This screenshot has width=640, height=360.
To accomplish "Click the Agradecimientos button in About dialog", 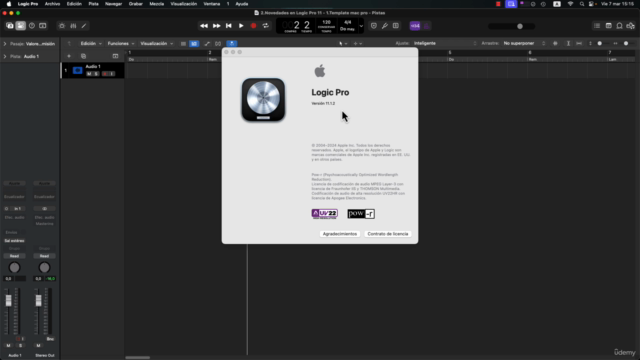I will [340, 234].
